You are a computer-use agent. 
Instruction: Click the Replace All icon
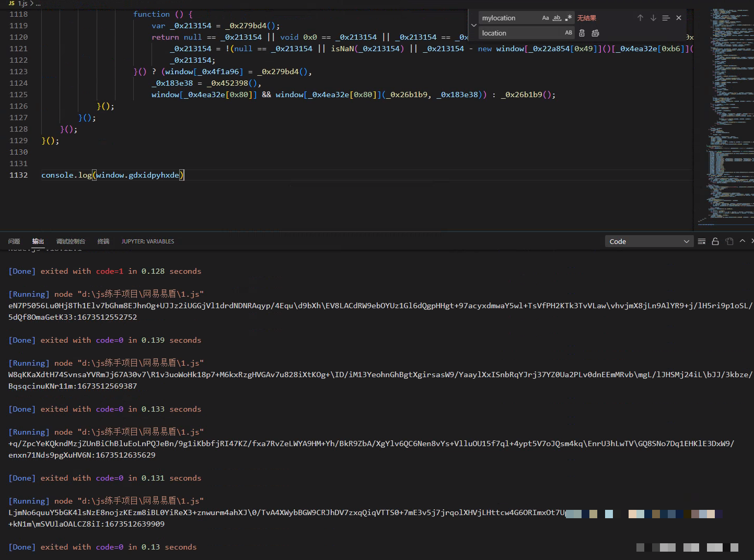point(595,33)
